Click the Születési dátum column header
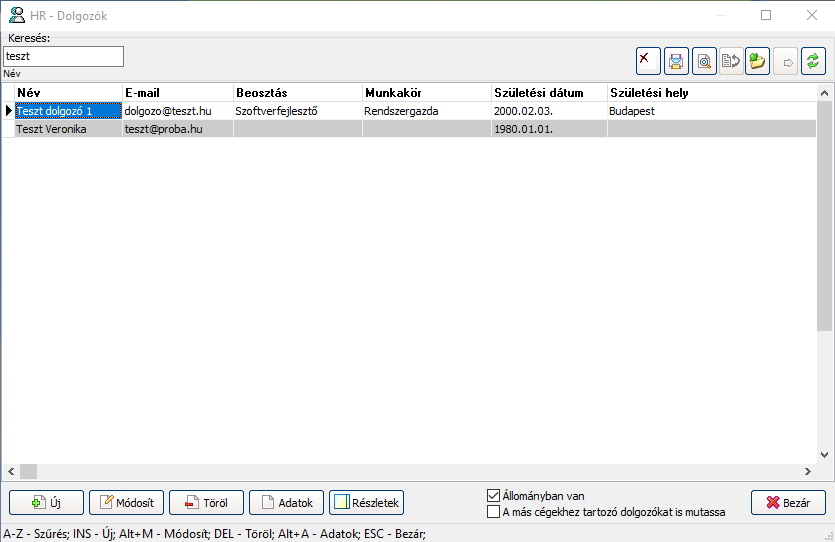 [548, 93]
